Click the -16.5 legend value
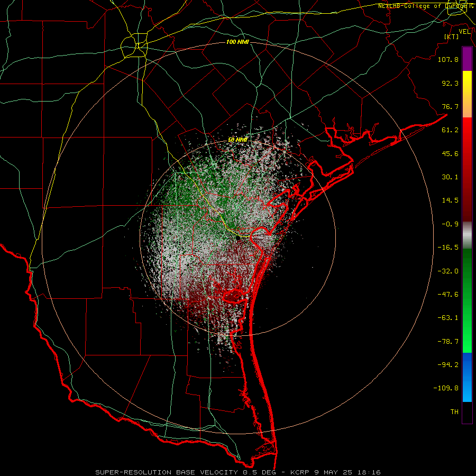This screenshot has height=476, width=476. [448, 248]
